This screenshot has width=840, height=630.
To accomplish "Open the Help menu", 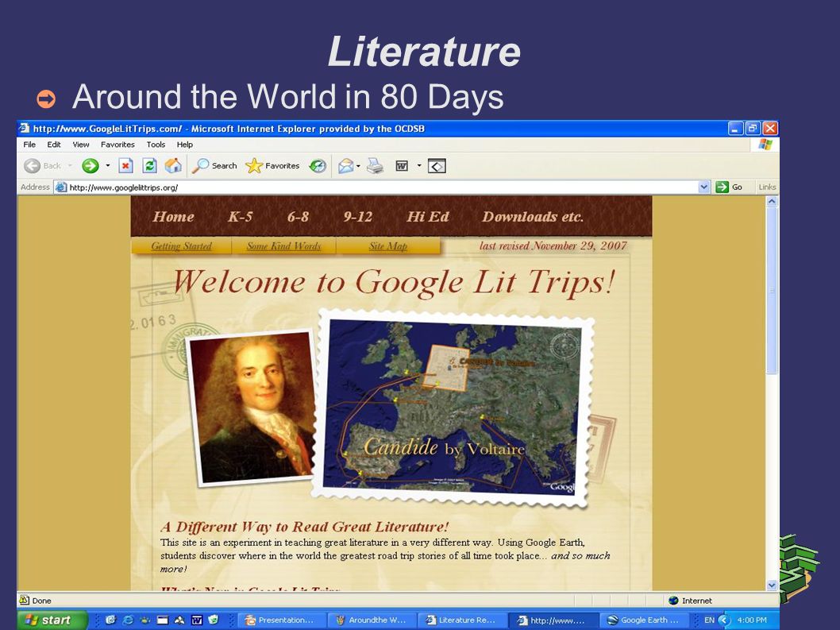I will pyautogui.click(x=185, y=145).
